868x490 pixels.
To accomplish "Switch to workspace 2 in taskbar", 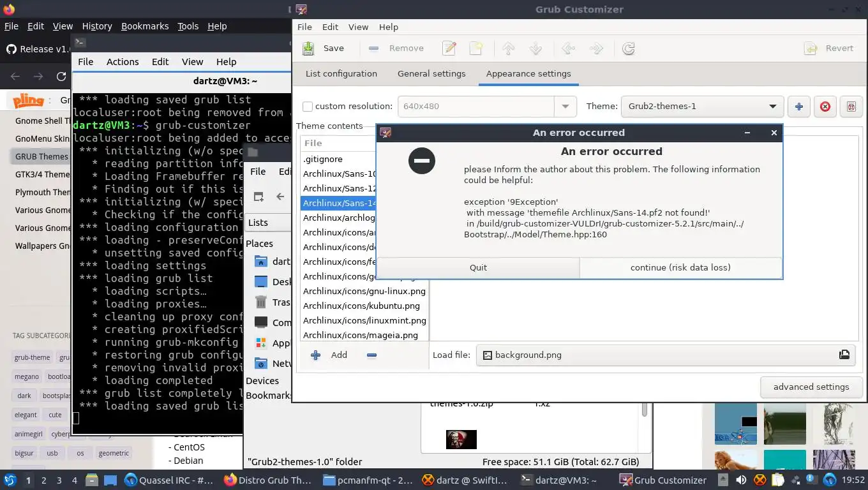I will point(43,480).
